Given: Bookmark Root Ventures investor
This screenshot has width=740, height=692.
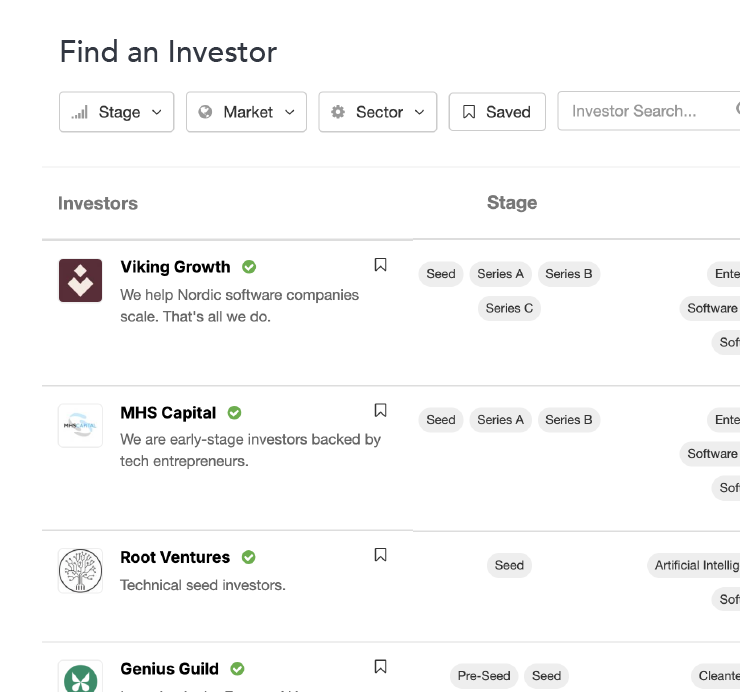Looking at the screenshot, I should (380, 555).
